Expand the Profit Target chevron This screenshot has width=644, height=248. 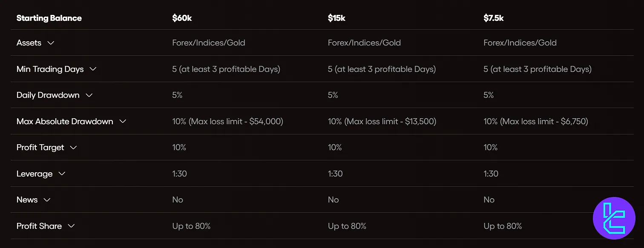point(73,148)
